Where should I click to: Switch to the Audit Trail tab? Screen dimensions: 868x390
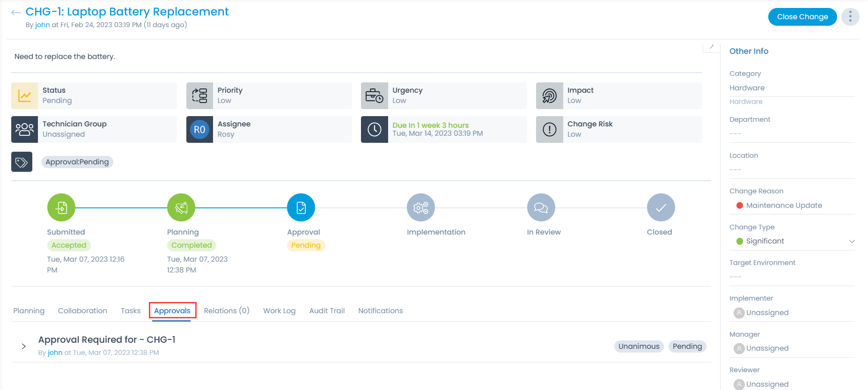[327, 311]
